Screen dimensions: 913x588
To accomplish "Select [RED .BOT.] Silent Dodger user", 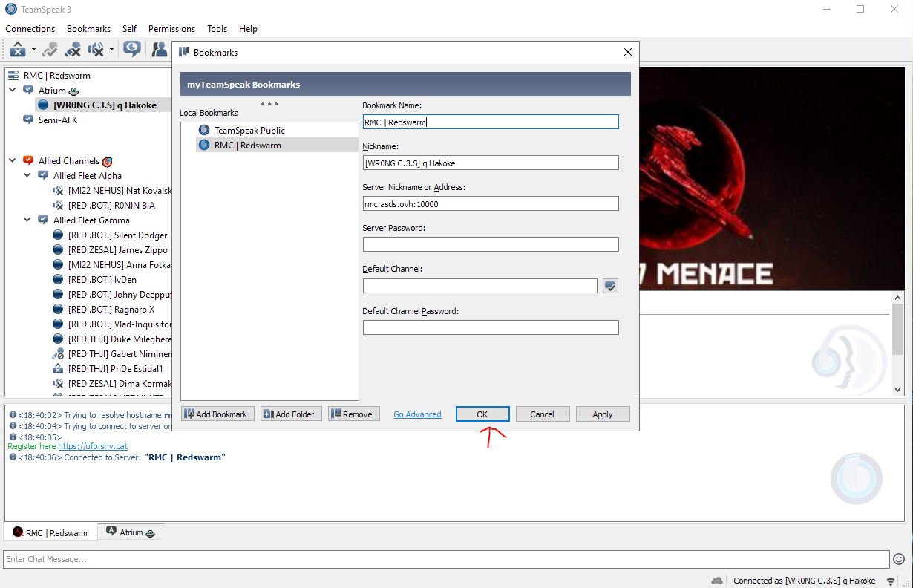I will click(x=117, y=235).
